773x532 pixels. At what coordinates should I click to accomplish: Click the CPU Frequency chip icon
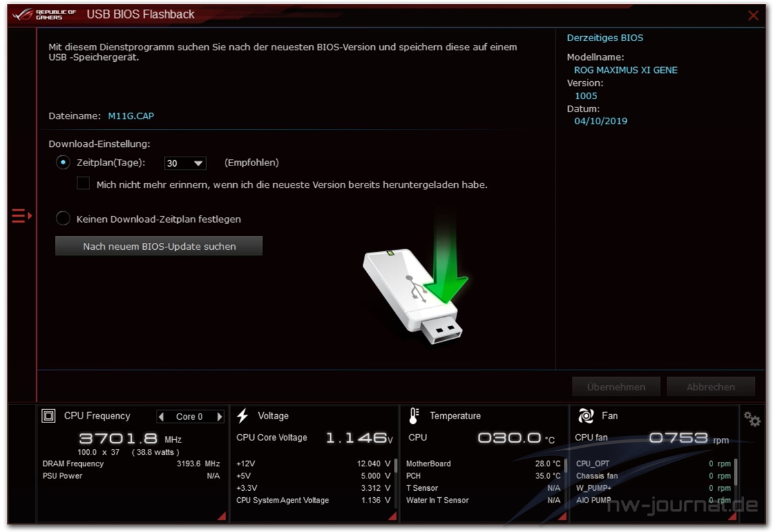[x=48, y=416]
